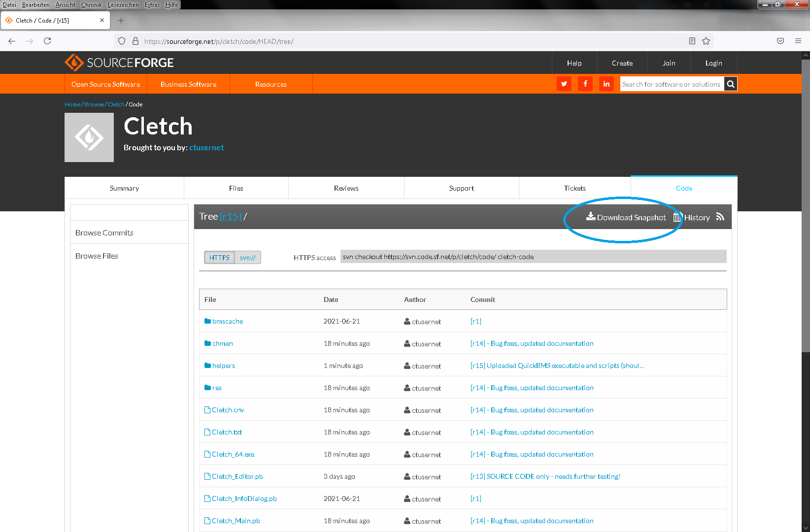Click the Create link

(x=622, y=63)
